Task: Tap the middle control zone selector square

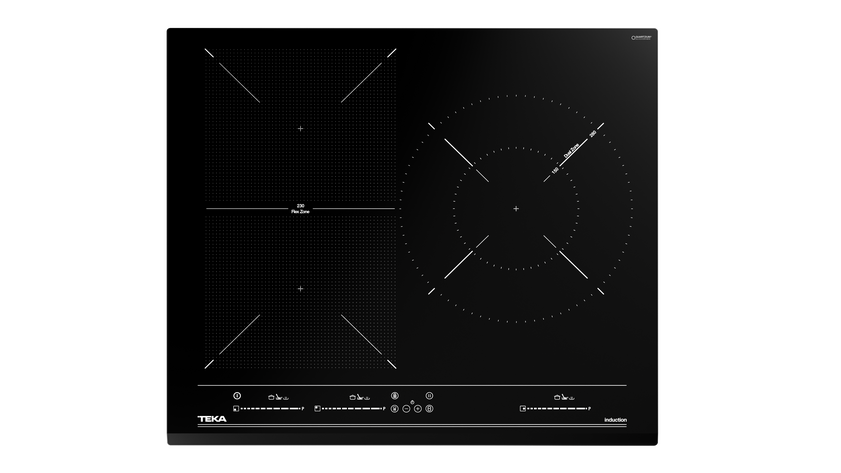Action: coord(318,409)
